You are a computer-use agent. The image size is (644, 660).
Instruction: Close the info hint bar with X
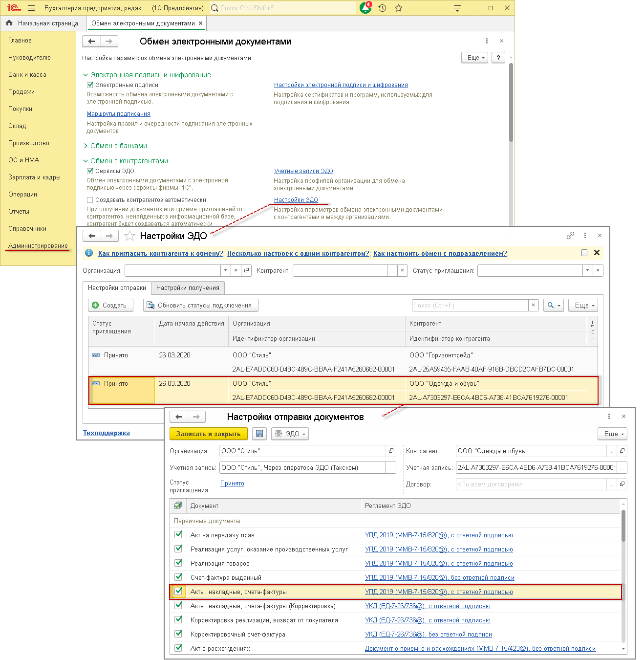click(x=597, y=253)
